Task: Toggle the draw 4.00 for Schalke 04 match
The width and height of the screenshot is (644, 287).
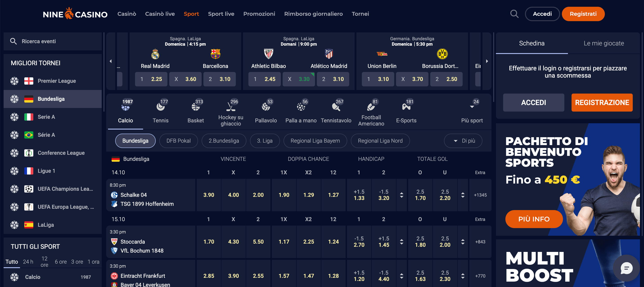Action: click(233, 195)
